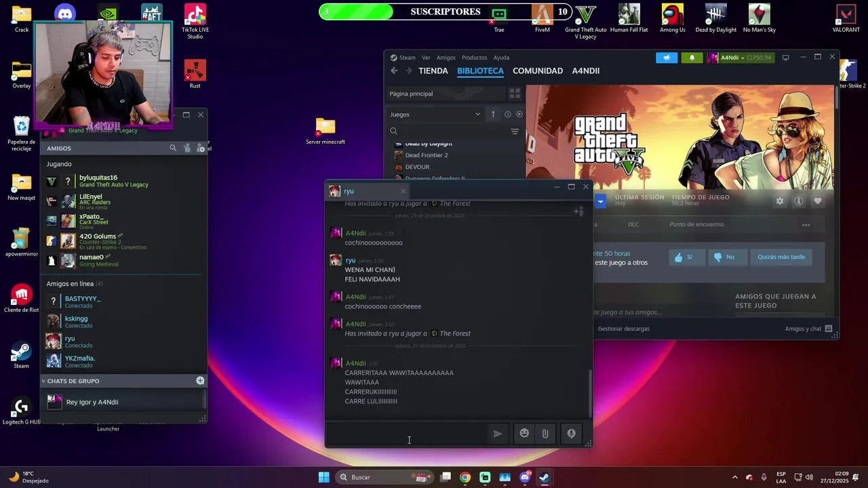
Task: Attach file with paperclip icon
Action: (545, 434)
